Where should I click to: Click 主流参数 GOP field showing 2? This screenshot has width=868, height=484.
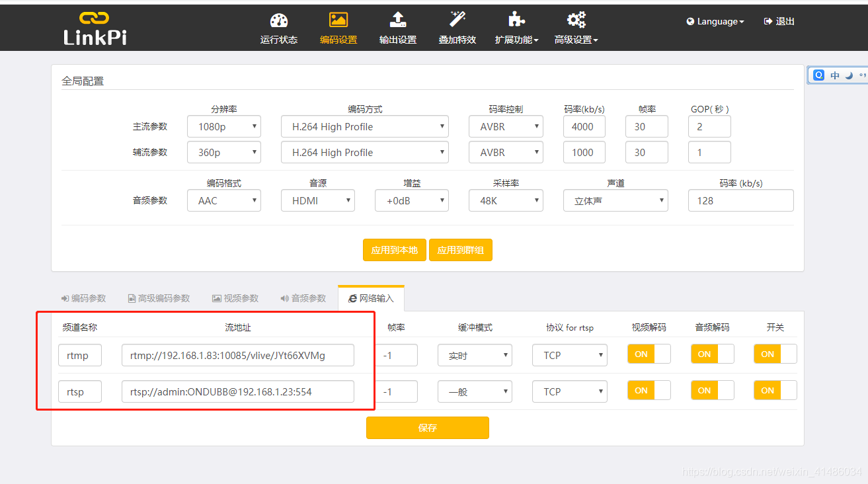click(x=709, y=126)
